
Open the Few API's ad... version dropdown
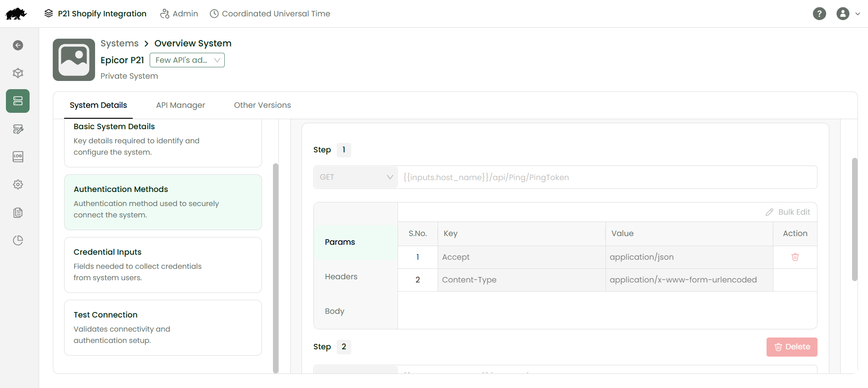187,60
